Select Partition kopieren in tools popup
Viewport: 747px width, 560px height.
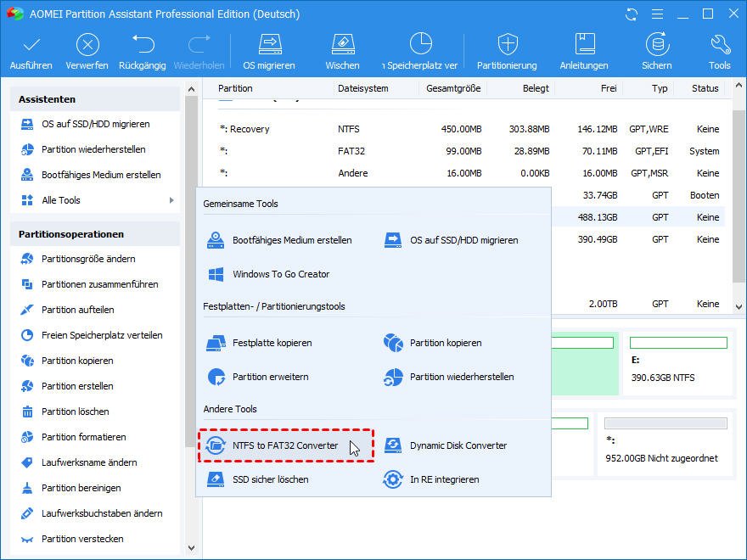pos(433,343)
